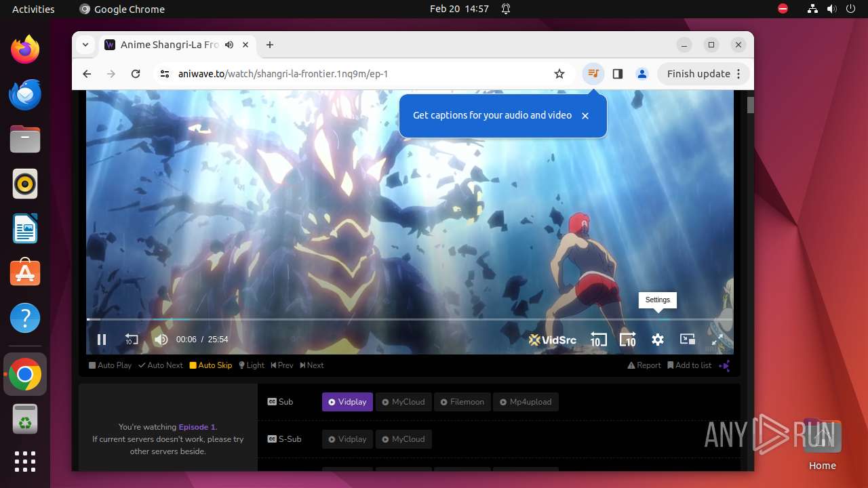
Task: Select the Anime Shangri-La Frontier tab
Action: click(178, 45)
